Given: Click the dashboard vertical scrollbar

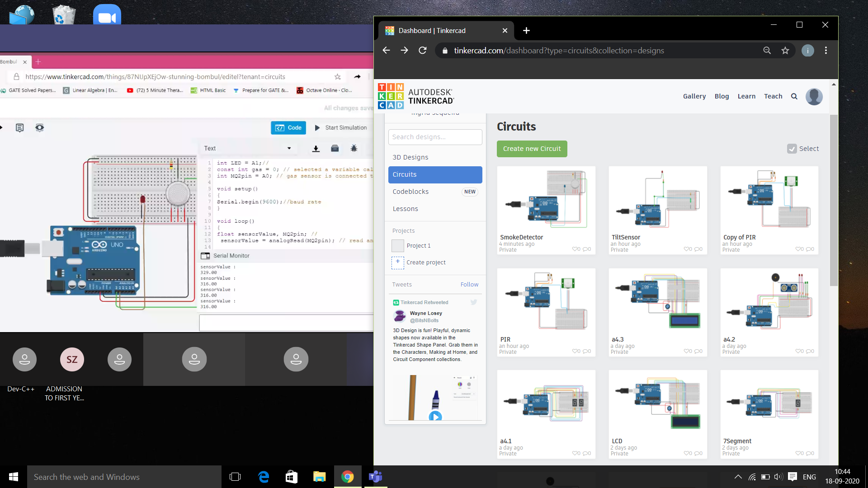Looking at the screenshot, I should tap(834, 199).
